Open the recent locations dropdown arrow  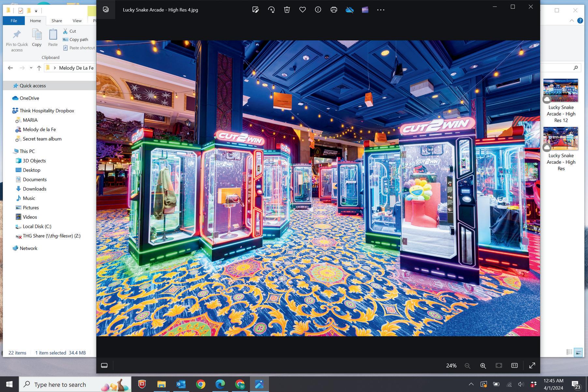pyautogui.click(x=31, y=68)
